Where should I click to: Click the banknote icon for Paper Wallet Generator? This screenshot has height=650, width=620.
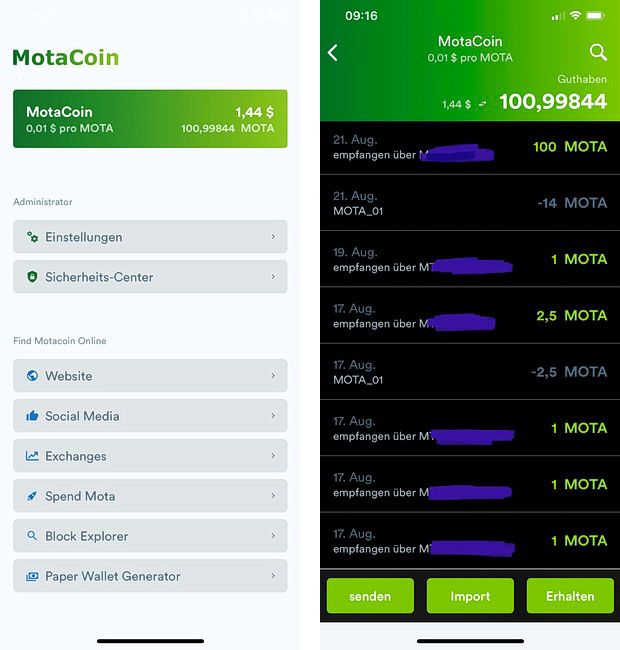click(32, 576)
